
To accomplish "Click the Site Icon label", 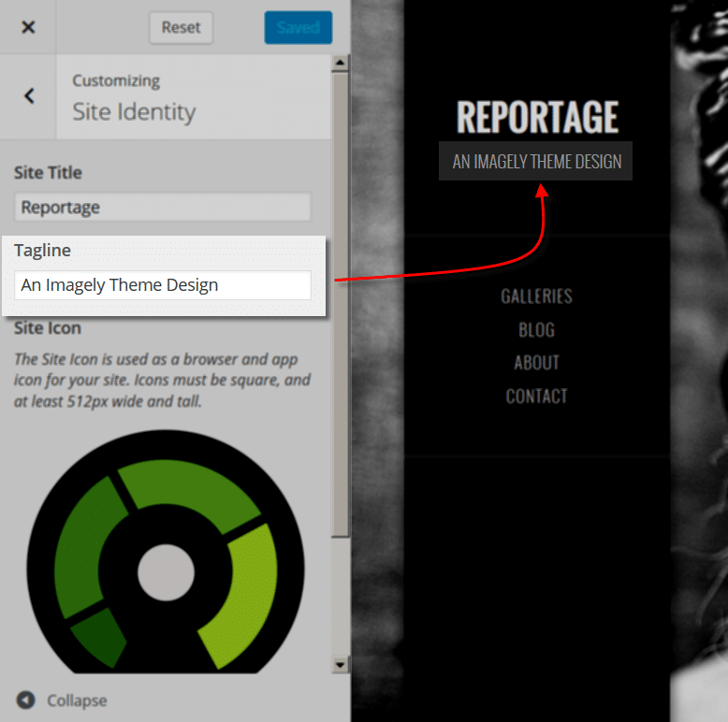I will [x=48, y=328].
